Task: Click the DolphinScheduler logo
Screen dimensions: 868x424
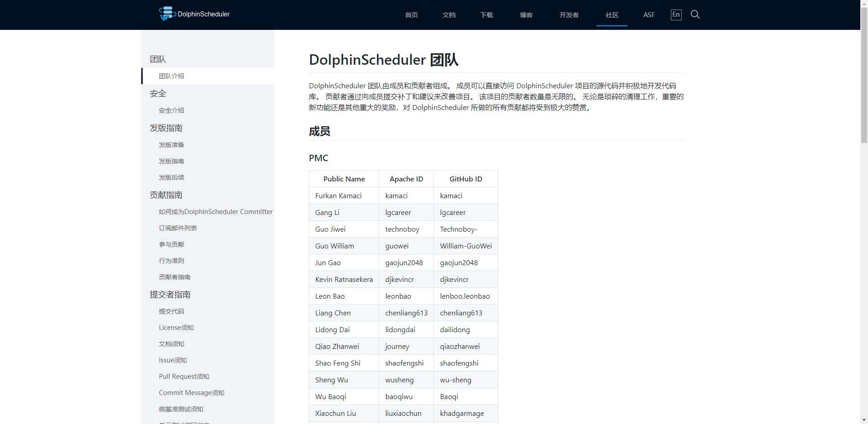Action: 194,14
